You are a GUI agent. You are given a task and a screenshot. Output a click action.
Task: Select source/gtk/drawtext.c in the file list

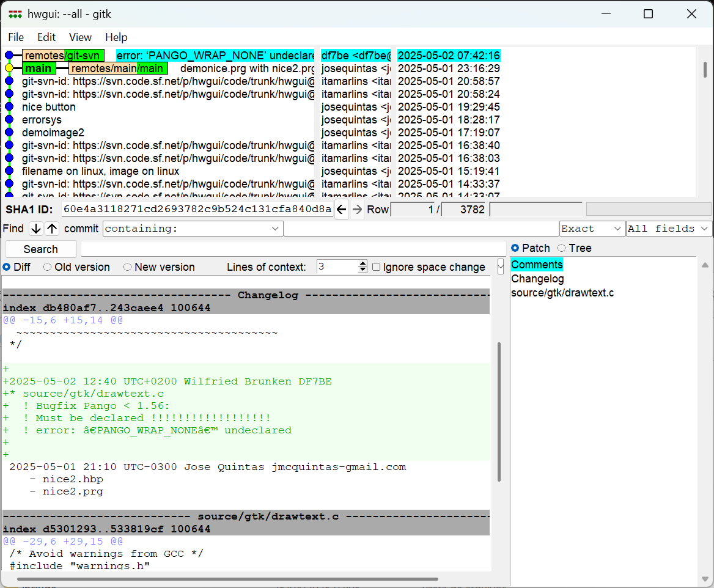tap(562, 293)
